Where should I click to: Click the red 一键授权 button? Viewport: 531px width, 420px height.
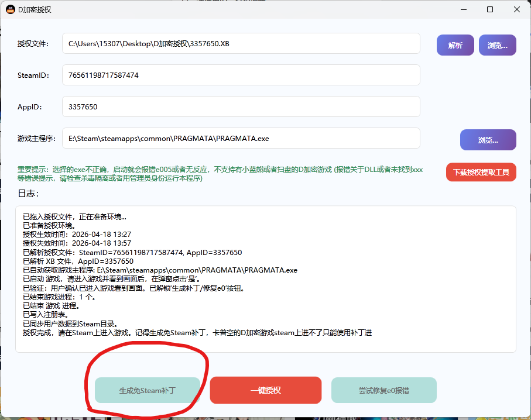pyautogui.click(x=266, y=390)
